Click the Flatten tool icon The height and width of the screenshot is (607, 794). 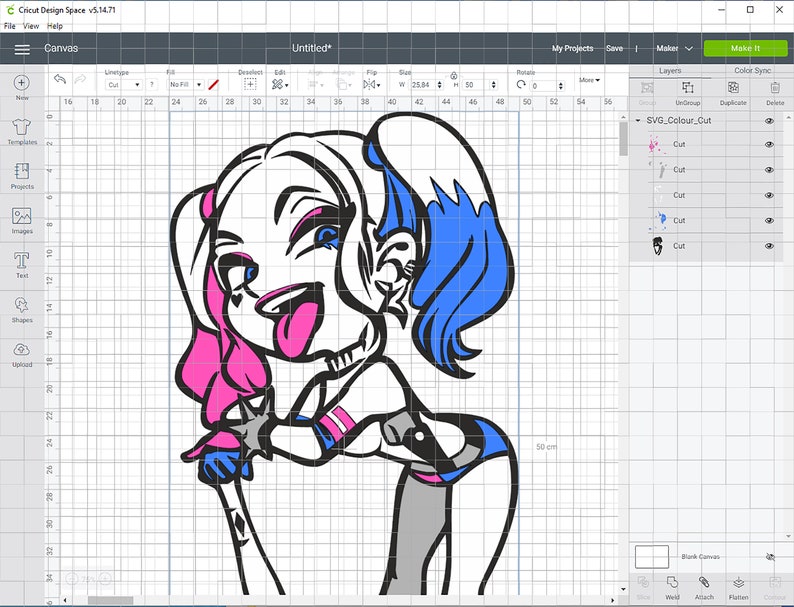[738, 582]
